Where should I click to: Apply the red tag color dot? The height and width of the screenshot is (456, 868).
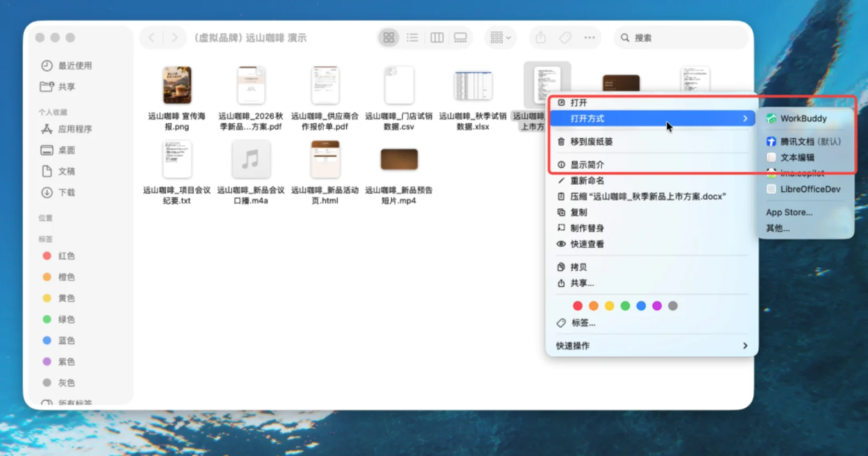(577, 306)
